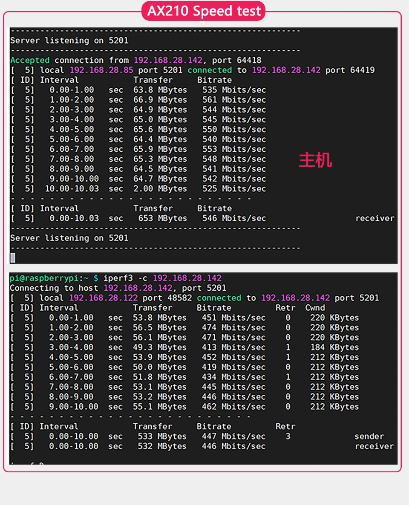
Task: Click the 49.3 MBytes transfer value
Action: pos(160,347)
